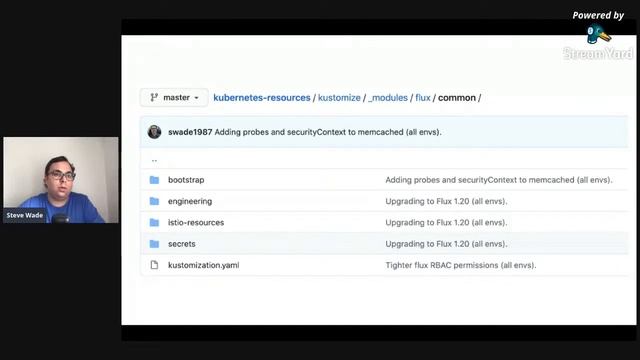Open the bootstrap folder

point(186,180)
